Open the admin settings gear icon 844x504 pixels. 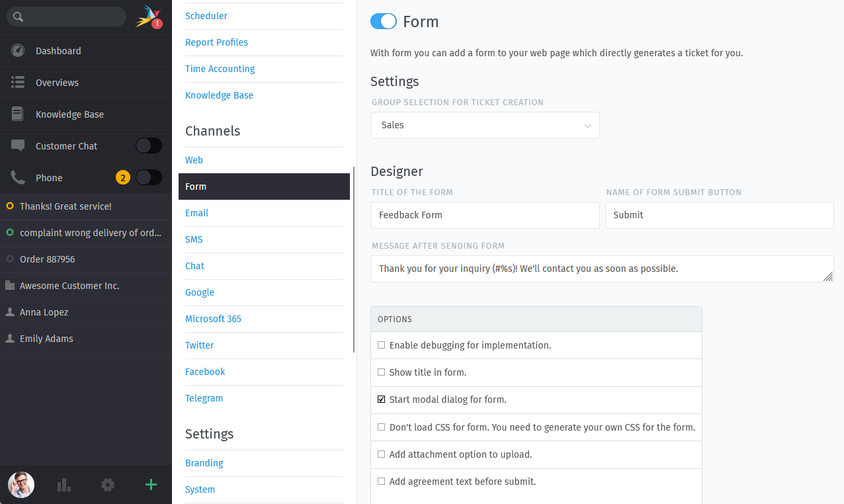(x=108, y=485)
